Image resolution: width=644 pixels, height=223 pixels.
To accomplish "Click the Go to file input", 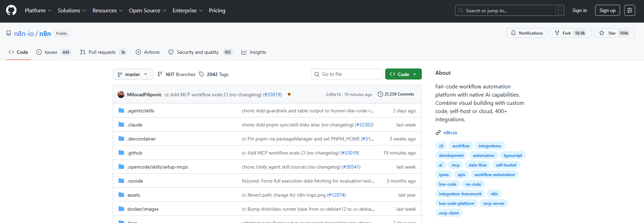I will (347, 74).
